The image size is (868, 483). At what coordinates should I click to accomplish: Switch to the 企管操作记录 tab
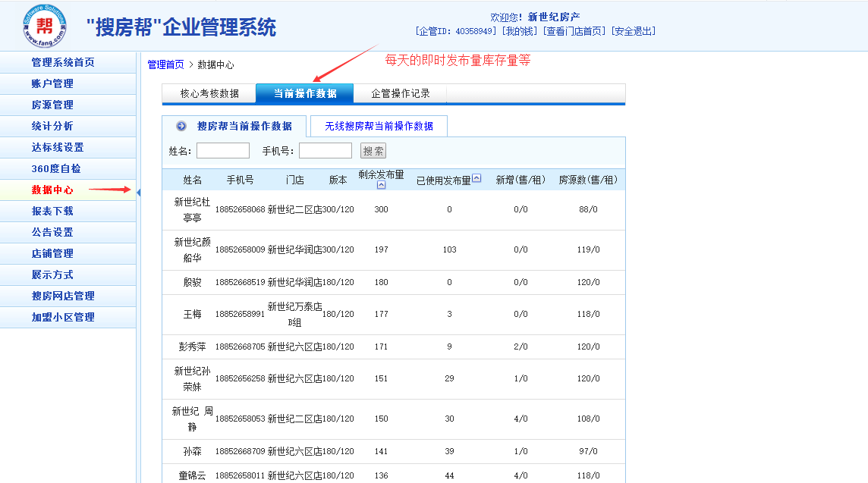pos(400,93)
